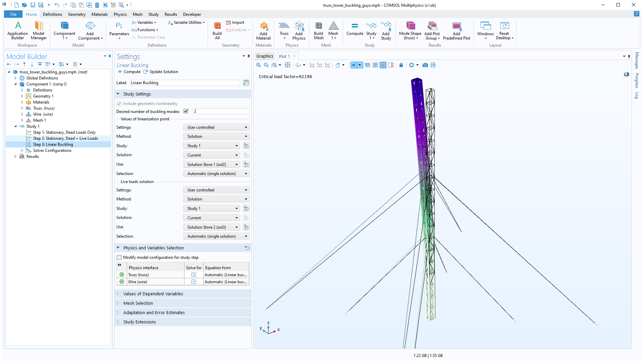Switch to the Mesh ribbon tab

point(138,14)
